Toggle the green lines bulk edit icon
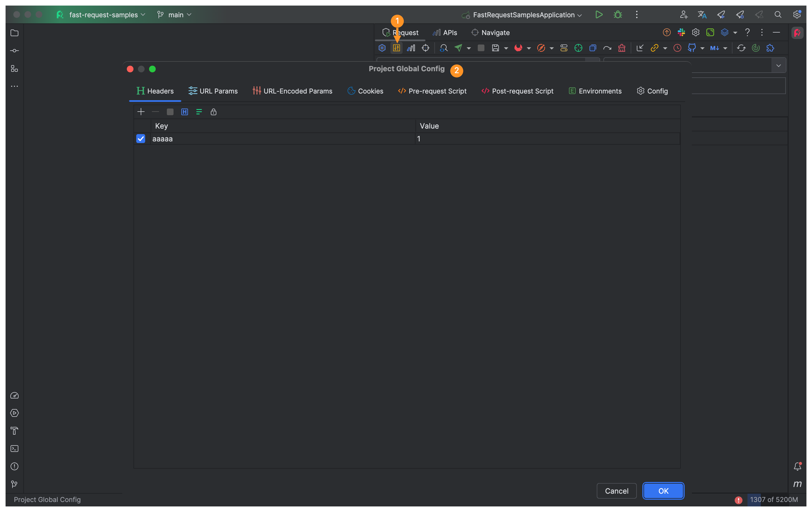The height and width of the screenshot is (512, 812). pyautogui.click(x=199, y=112)
